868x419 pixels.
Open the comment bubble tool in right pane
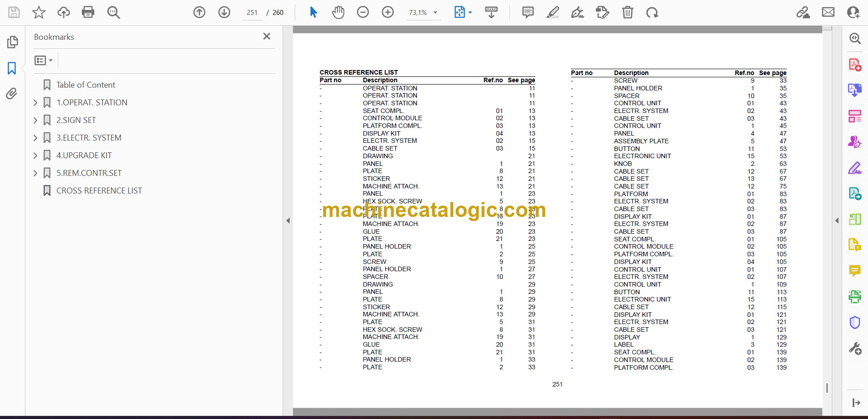855,271
